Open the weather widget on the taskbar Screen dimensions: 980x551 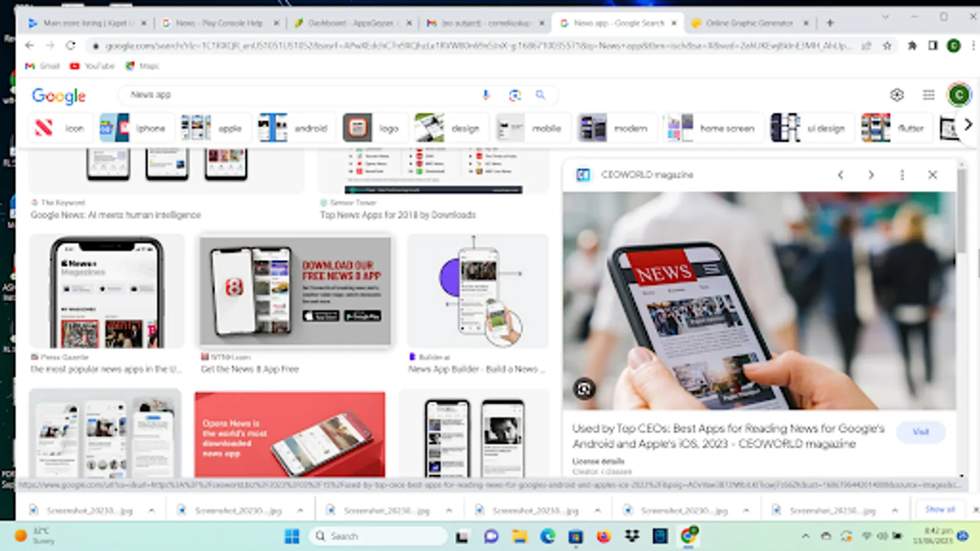coord(36,536)
